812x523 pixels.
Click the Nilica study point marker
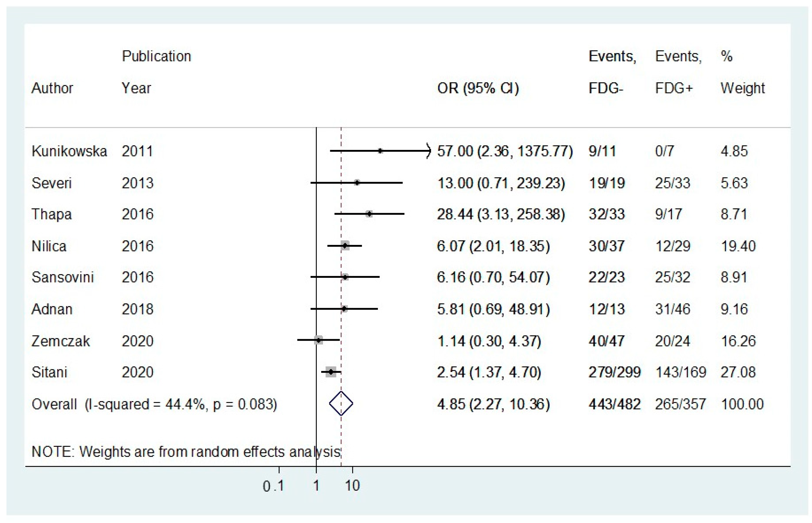pyautogui.click(x=345, y=245)
